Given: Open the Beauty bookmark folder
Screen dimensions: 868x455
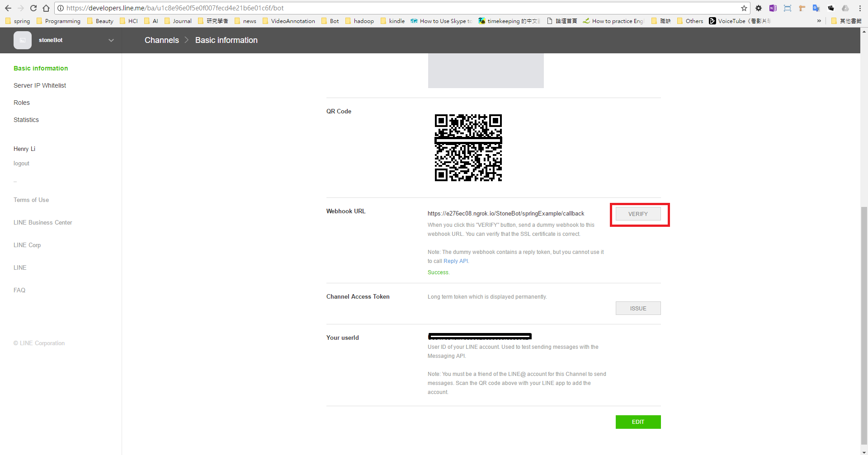Looking at the screenshot, I should click(100, 21).
